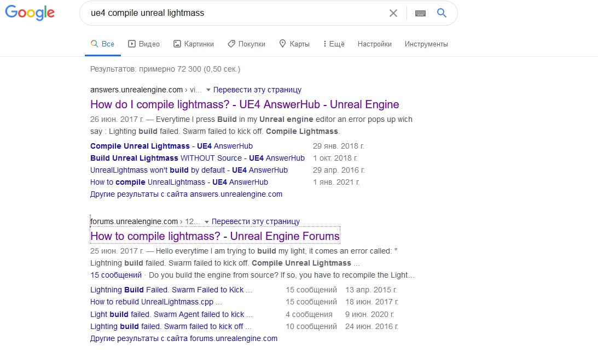
Task: Click the results count text примерно 72 300
Action: 165,69
